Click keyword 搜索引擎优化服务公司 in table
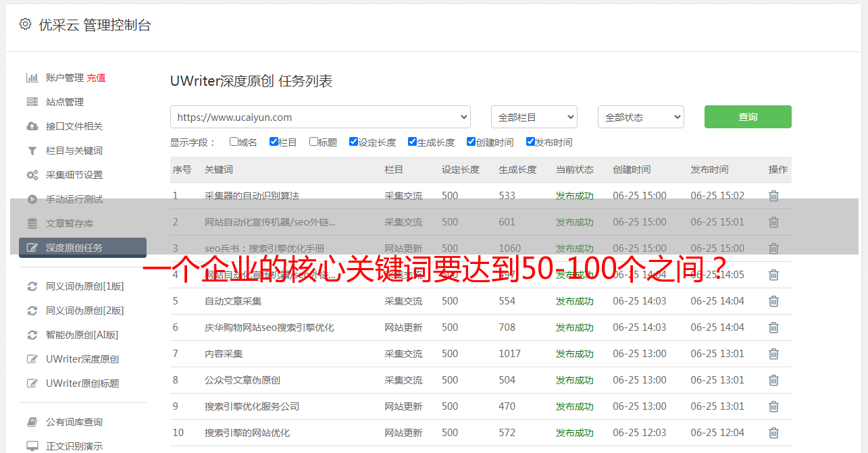 tap(252, 406)
